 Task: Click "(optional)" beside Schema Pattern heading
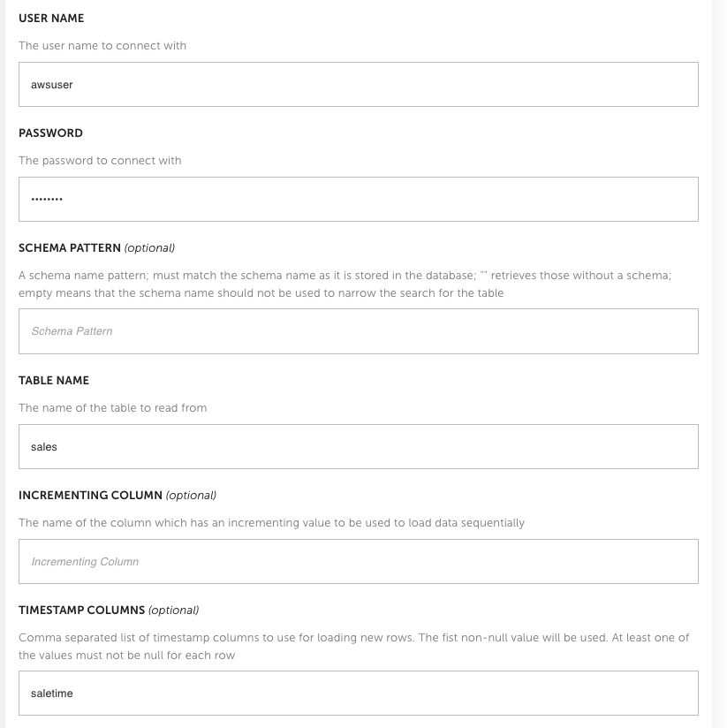(149, 248)
